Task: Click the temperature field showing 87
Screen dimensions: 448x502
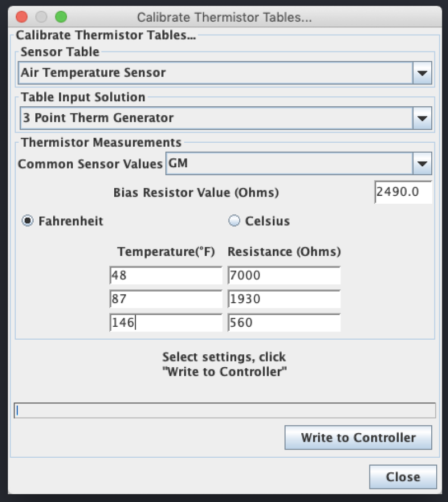Action: tap(166, 299)
